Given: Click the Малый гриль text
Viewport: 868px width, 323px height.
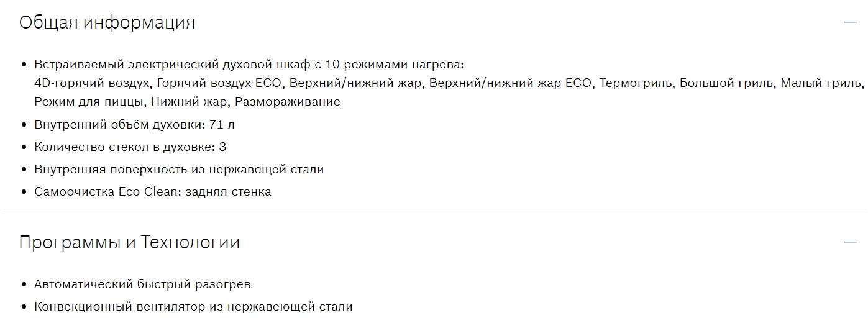Looking at the screenshot, I should (821, 83).
